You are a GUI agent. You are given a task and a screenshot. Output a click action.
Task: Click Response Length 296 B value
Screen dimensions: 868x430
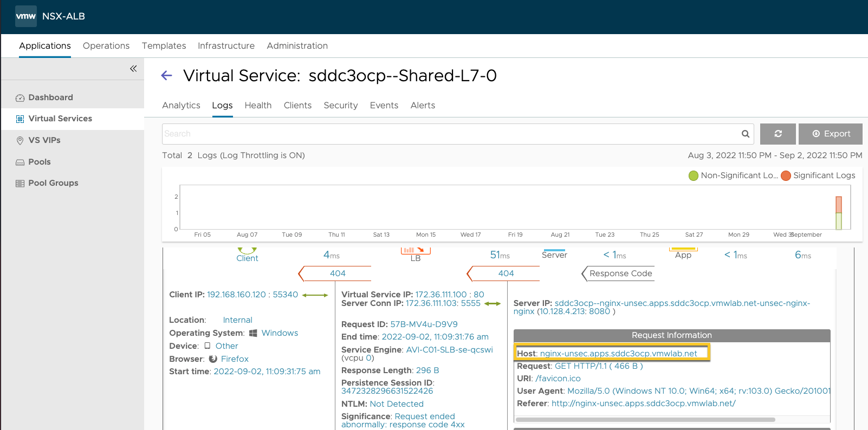click(x=427, y=370)
